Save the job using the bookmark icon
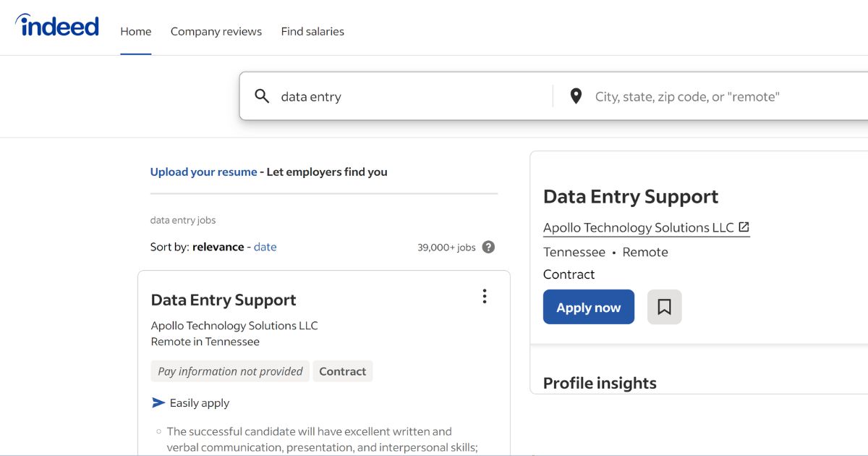Screen dimensions: 868x456 coord(664,307)
